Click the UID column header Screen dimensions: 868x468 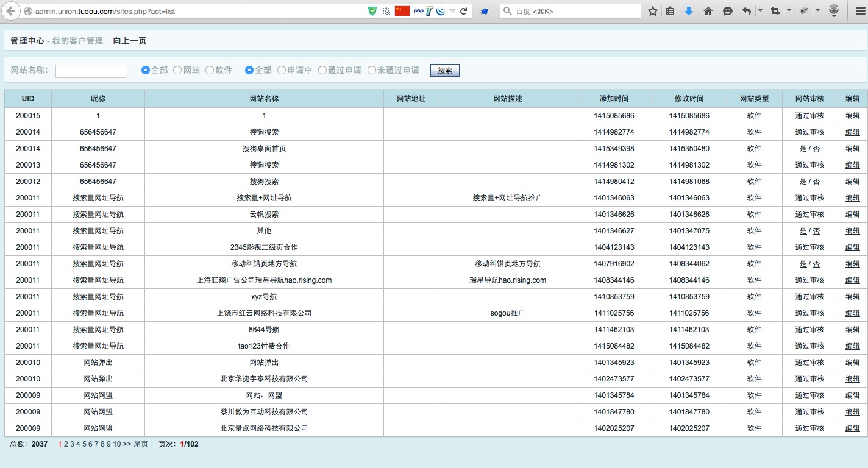coord(28,99)
